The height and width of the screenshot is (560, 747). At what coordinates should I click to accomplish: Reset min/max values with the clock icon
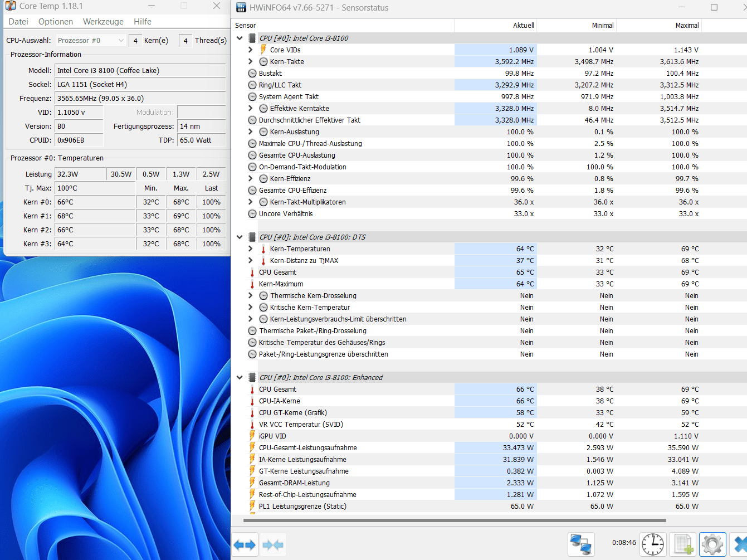pos(652,544)
